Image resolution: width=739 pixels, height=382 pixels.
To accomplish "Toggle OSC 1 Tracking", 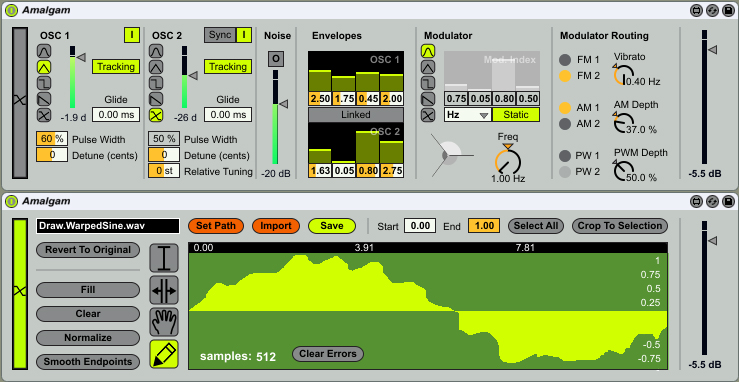I will (116, 66).
